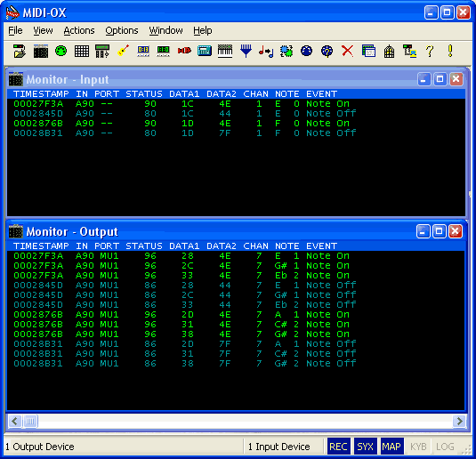Open the Options menu
Viewport: 476px width, 459px height.
[122, 30]
